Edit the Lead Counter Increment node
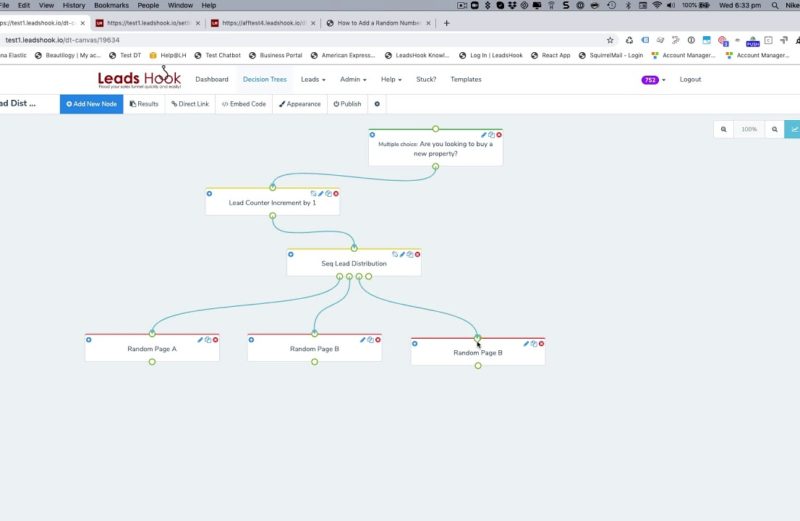Image resolution: width=800 pixels, height=521 pixels. click(321, 193)
